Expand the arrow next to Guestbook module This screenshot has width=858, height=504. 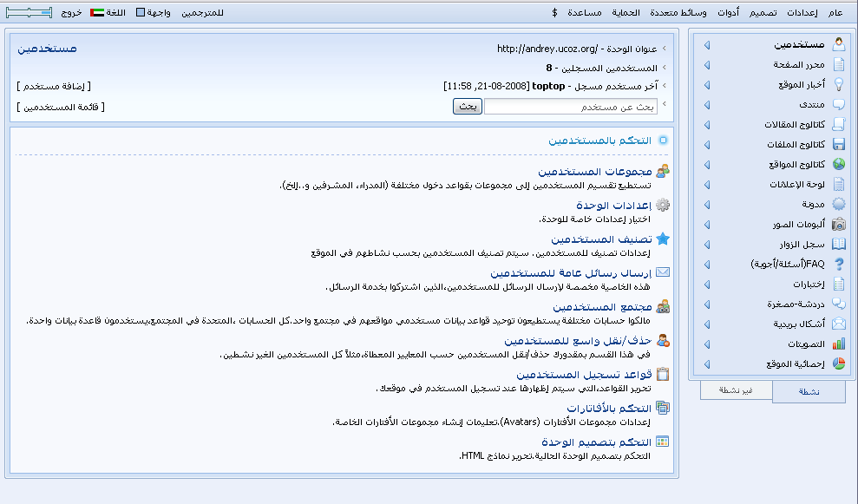tap(706, 244)
